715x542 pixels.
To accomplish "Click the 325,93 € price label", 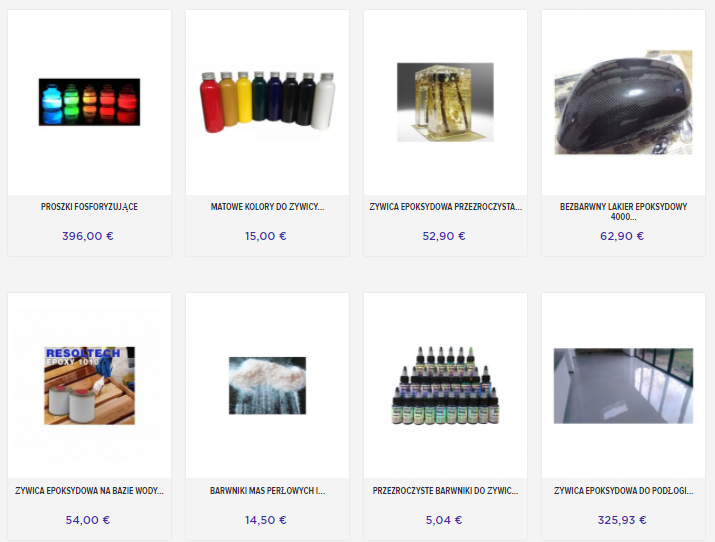I will [x=622, y=520].
